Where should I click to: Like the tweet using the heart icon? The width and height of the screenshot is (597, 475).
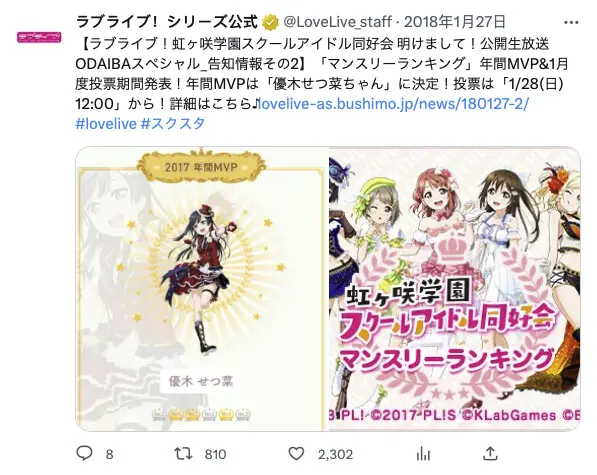[296, 454]
